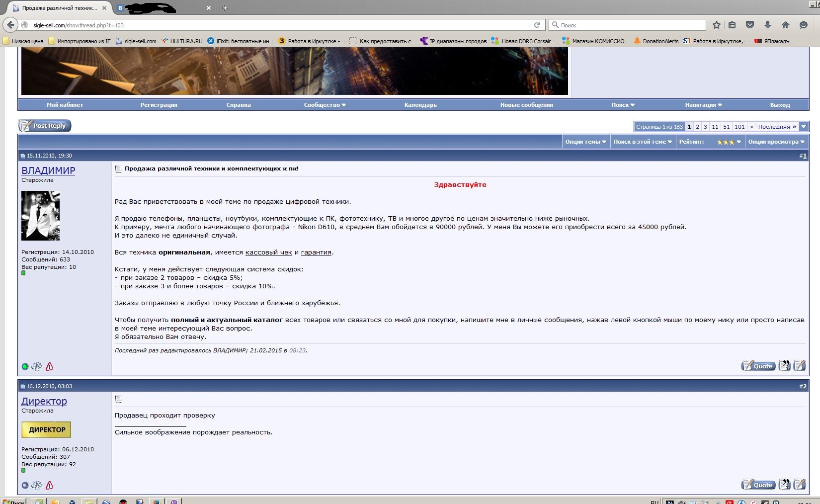Expand the Опции темы dropdown
Viewport: 820px width, 504px height.
pyautogui.click(x=585, y=142)
